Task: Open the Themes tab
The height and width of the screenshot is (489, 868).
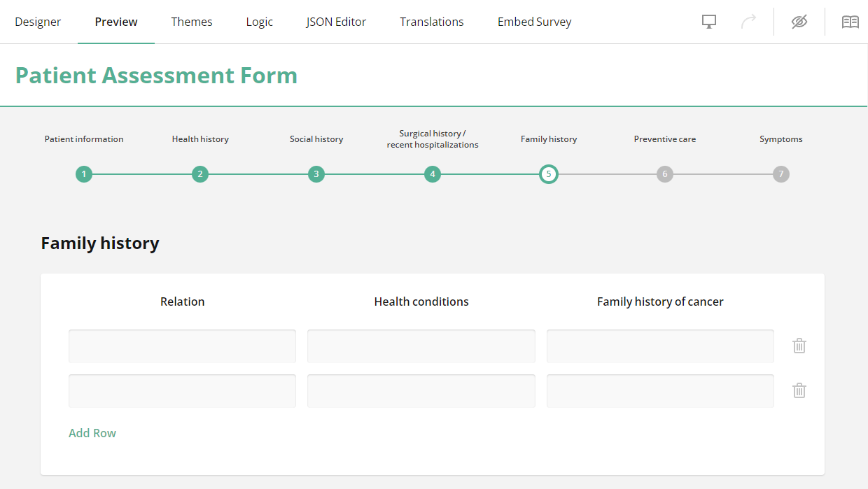Action: [192, 22]
